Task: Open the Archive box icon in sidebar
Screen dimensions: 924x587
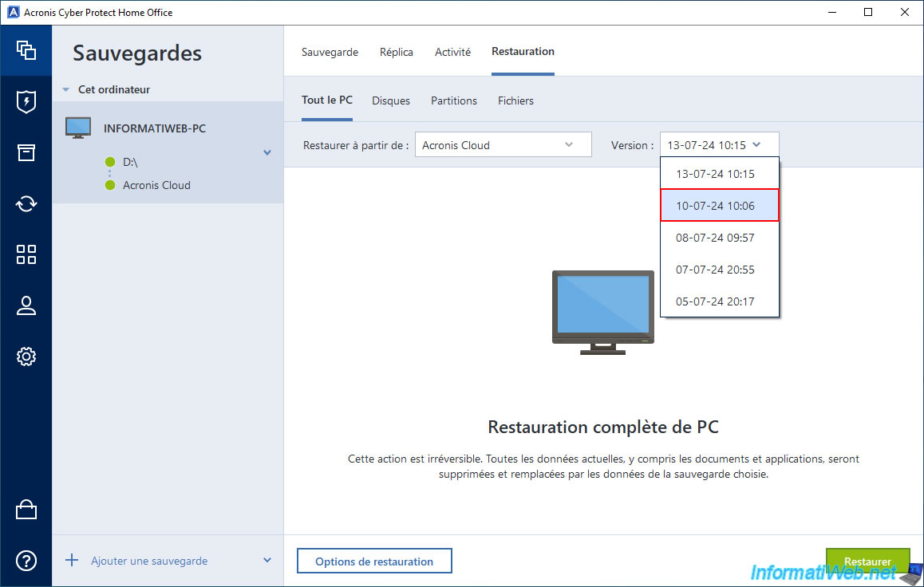Action: click(x=26, y=152)
